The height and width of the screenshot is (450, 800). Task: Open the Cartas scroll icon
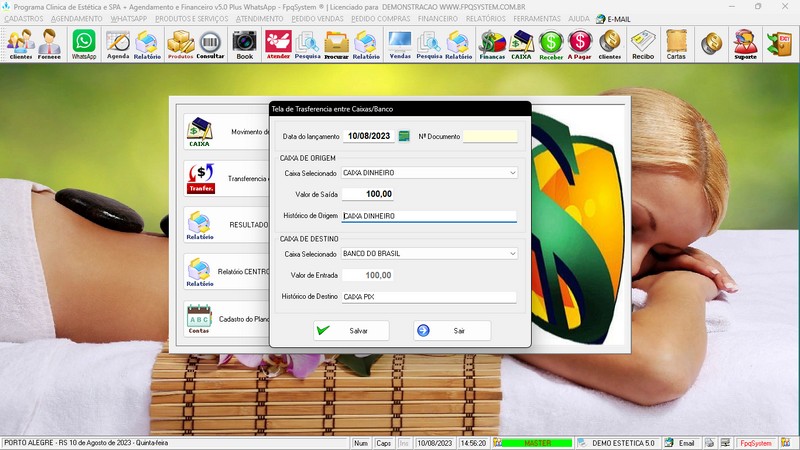[x=676, y=44]
